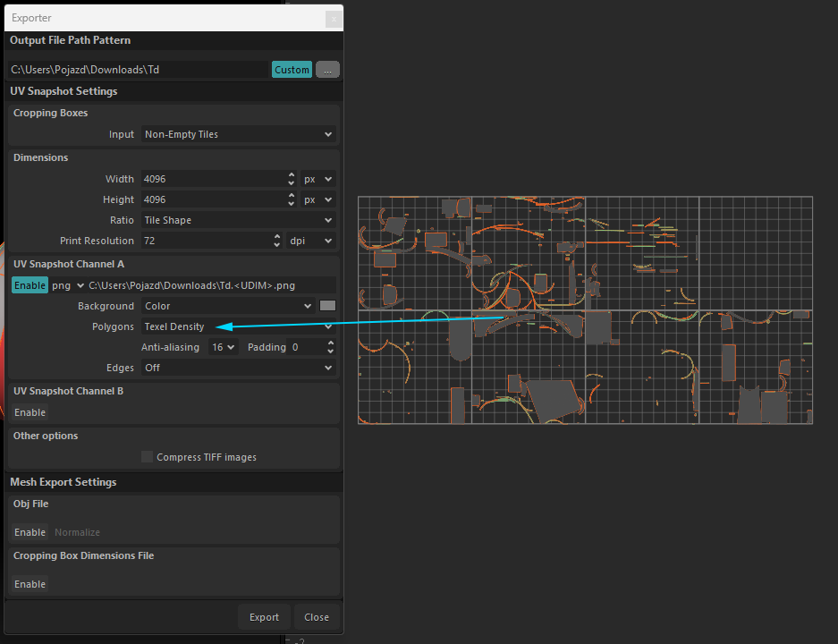Close the Exporter dialog with X icon
This screenshot has width=838, height=644.
tap(333, 18)
